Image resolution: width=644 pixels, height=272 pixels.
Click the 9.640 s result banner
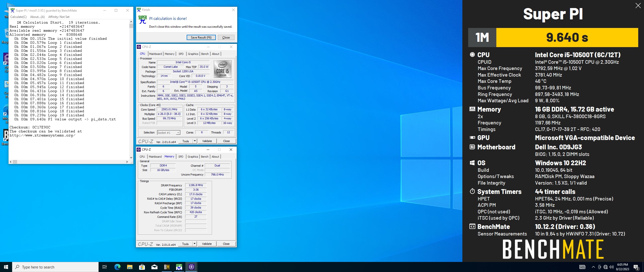[x=567, y=38]
